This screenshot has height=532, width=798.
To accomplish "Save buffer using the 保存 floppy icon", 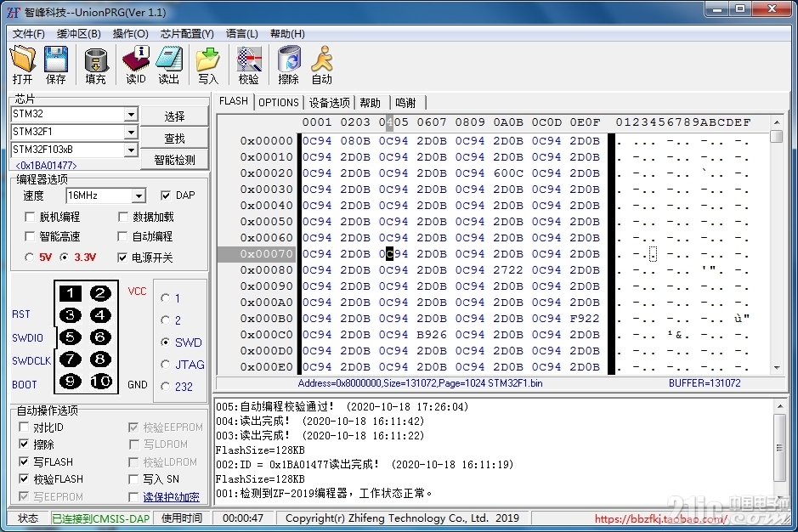I will click(56, 65).
